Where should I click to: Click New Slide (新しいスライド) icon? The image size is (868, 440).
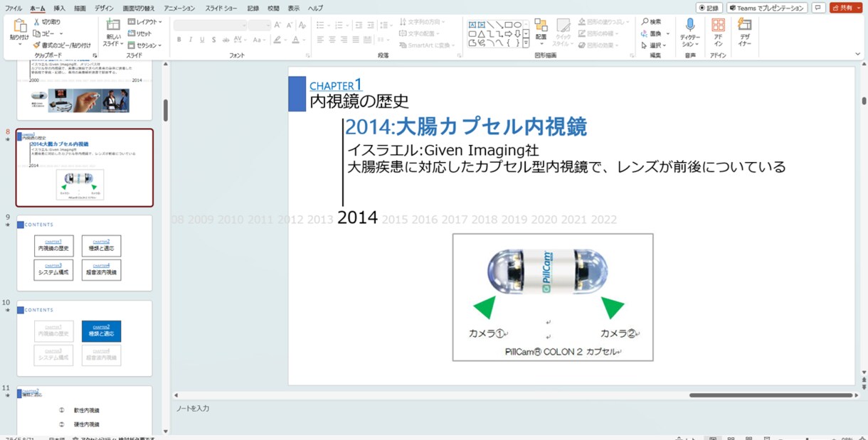pos(113,24)
